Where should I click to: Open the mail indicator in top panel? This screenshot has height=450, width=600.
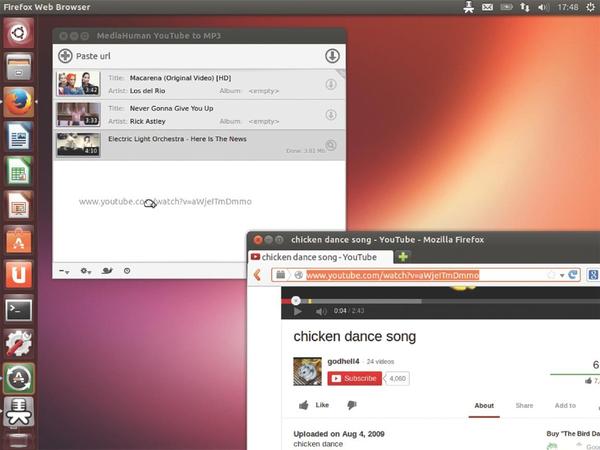[x=487, y=7]
